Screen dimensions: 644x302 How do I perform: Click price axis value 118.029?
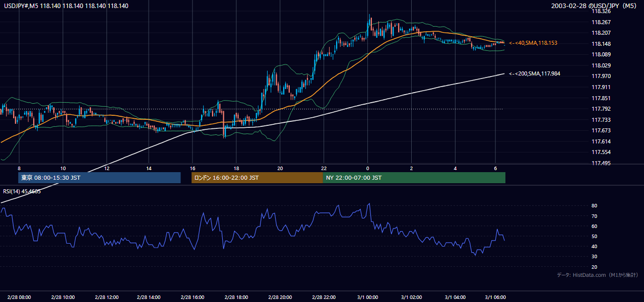click(x=601, y=65)
